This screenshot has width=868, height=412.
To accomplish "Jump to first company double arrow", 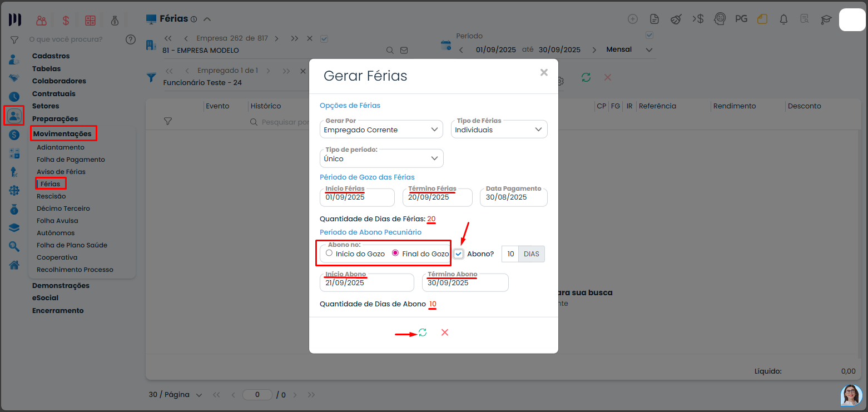I will pos(168,38).
